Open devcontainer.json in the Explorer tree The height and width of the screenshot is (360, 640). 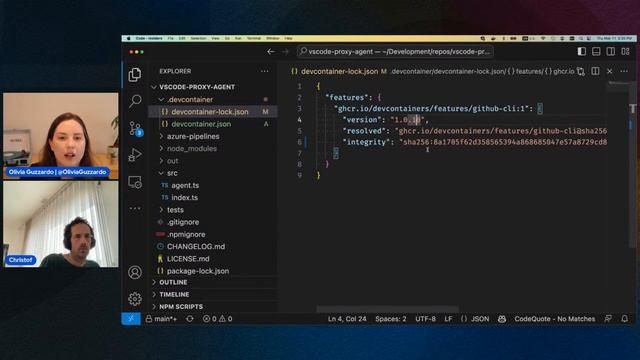tap(201, 124)
